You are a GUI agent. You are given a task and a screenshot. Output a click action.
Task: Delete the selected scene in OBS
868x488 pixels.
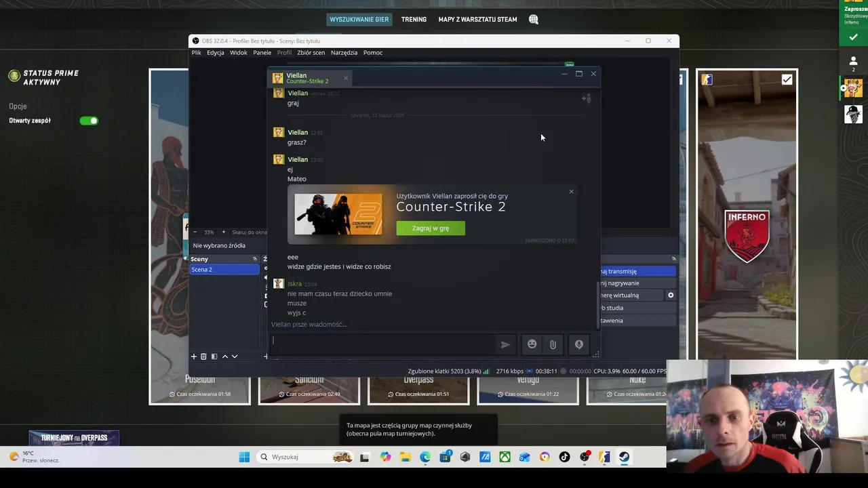click(x=203, y=357)
